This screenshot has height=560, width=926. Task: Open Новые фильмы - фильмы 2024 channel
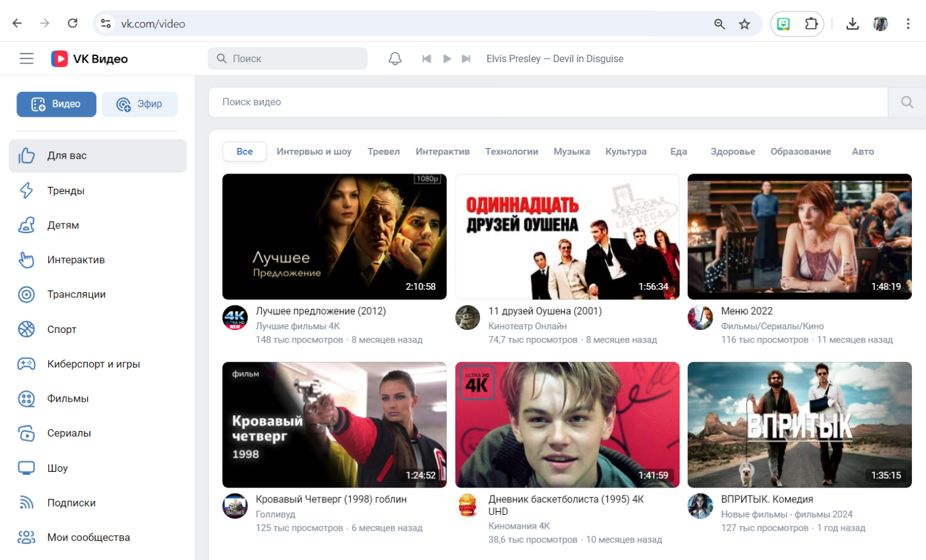786,514
